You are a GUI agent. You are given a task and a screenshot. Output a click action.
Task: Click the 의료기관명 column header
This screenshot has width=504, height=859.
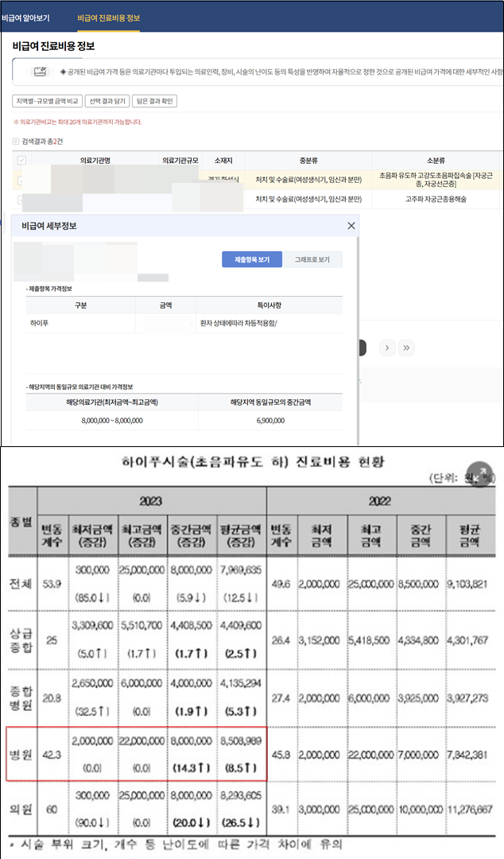coord(95,161)
